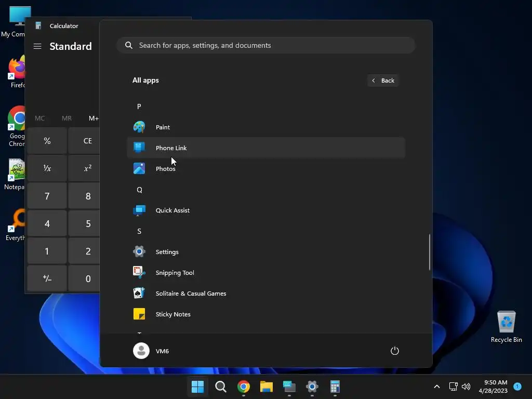
Task: Click the number 0 key in Calculator
Action: (84, 278)
